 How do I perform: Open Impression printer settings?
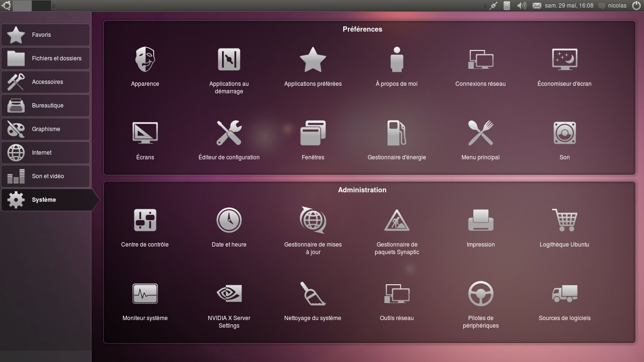point(480,228)
